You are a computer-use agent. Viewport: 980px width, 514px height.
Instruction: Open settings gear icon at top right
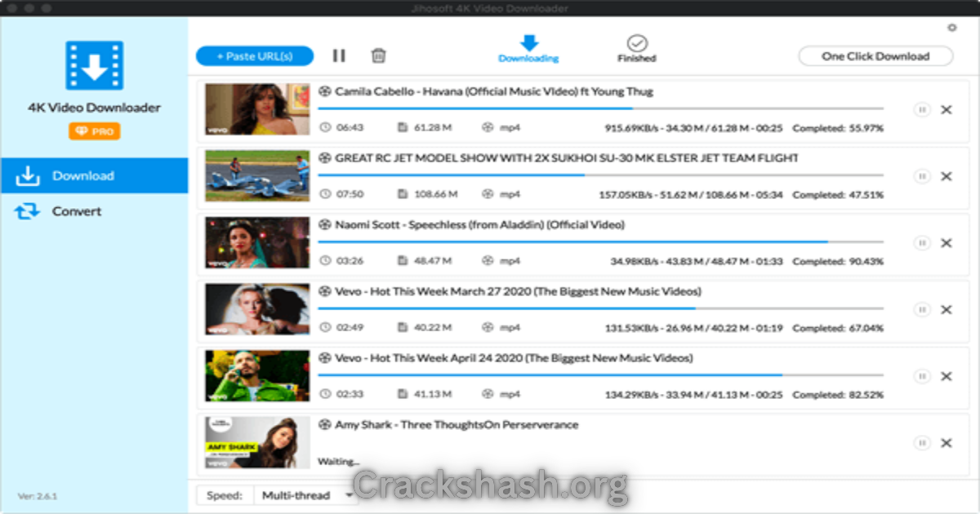tap(951, 28)
